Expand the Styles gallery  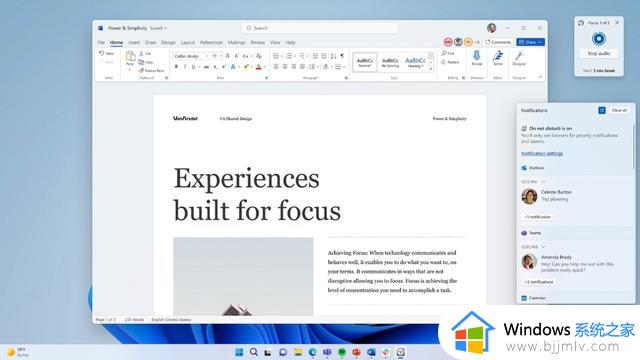[431, 69]
